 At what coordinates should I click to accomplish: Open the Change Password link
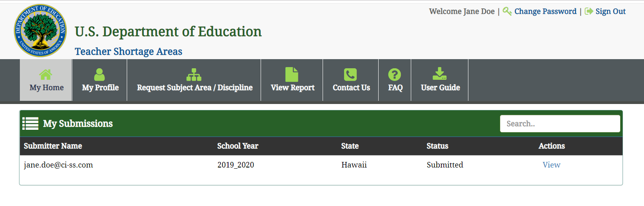point(545,12)
